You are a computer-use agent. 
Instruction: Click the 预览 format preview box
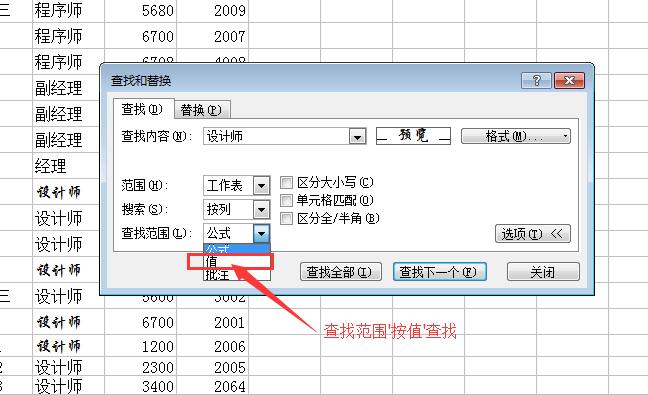(413, 136)
